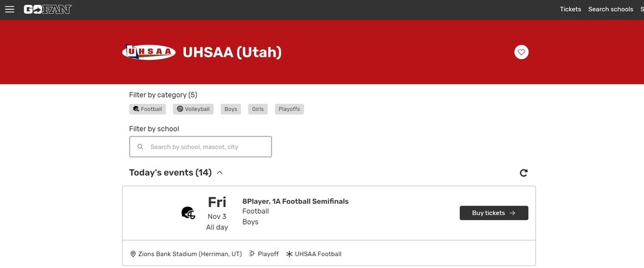Click the Zions Bank Stadium location pin icon
The image size is (644, 268).
coord(133,254)
